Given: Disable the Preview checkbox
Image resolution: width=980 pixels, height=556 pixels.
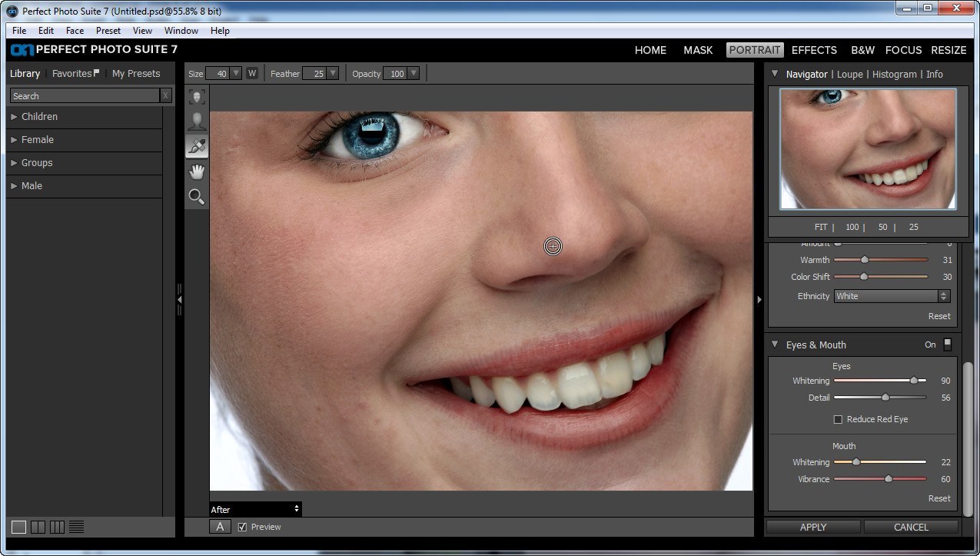Looking at the screenshot, I should click(x=242, y=527).
